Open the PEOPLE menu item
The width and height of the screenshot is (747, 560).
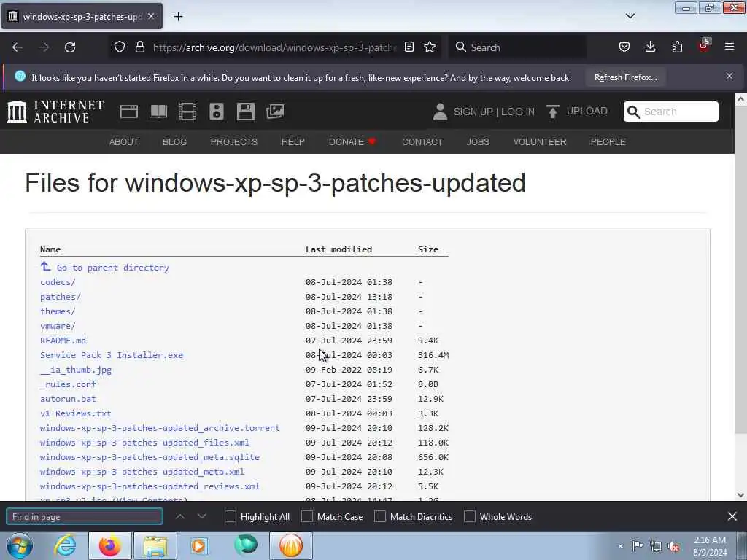[608, 142]
